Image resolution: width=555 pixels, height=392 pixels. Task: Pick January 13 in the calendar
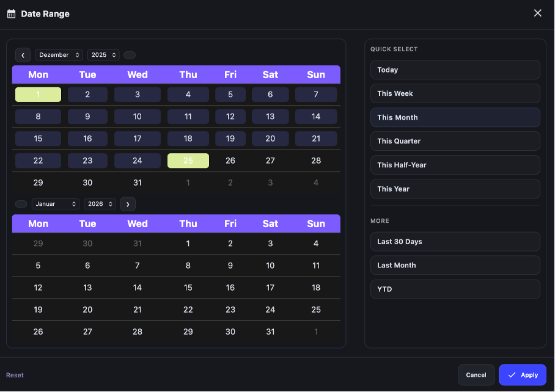pos(87,288)
